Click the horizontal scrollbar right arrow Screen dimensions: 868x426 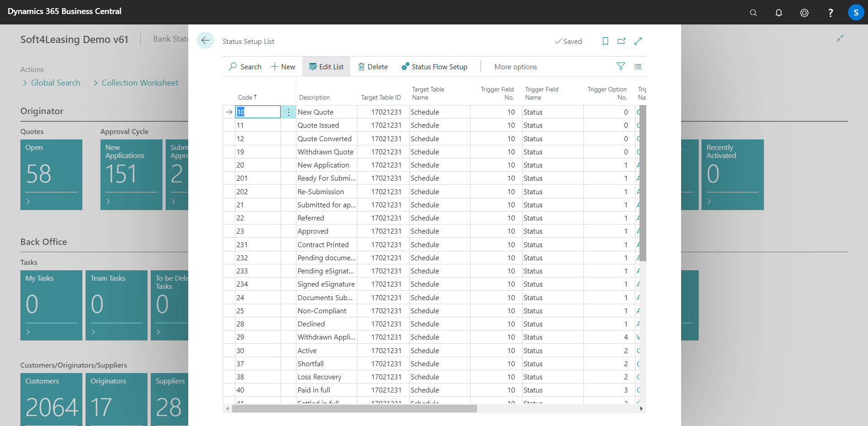641,408
